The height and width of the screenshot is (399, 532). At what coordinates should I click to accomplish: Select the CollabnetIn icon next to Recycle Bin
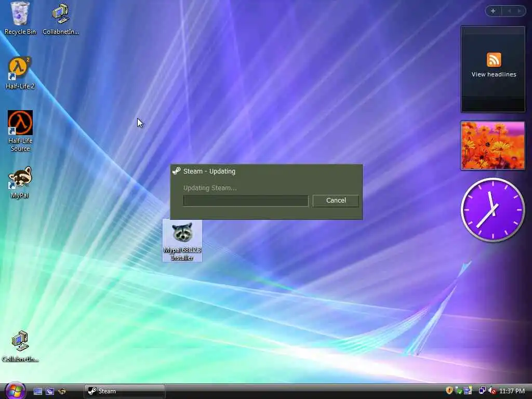coord(60,19)
